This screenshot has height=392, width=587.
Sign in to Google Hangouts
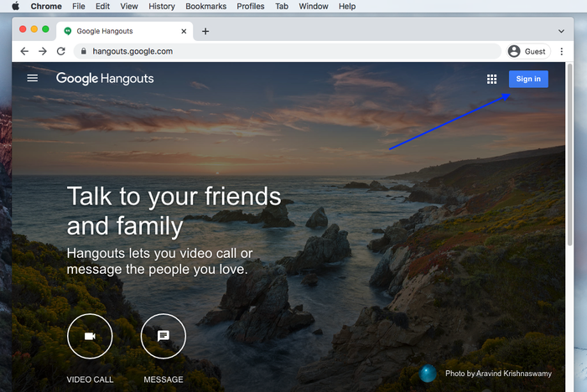528,79
